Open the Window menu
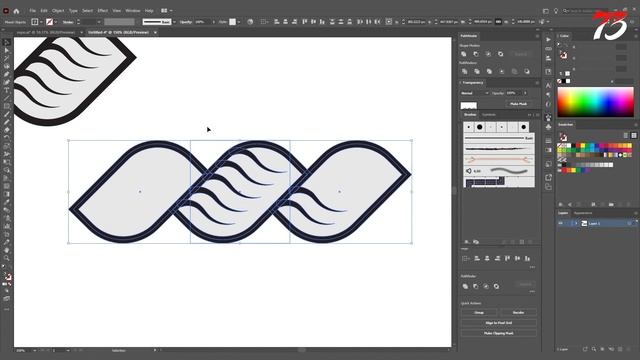Viewport: 640px width, 360px height. coord(133,11)
